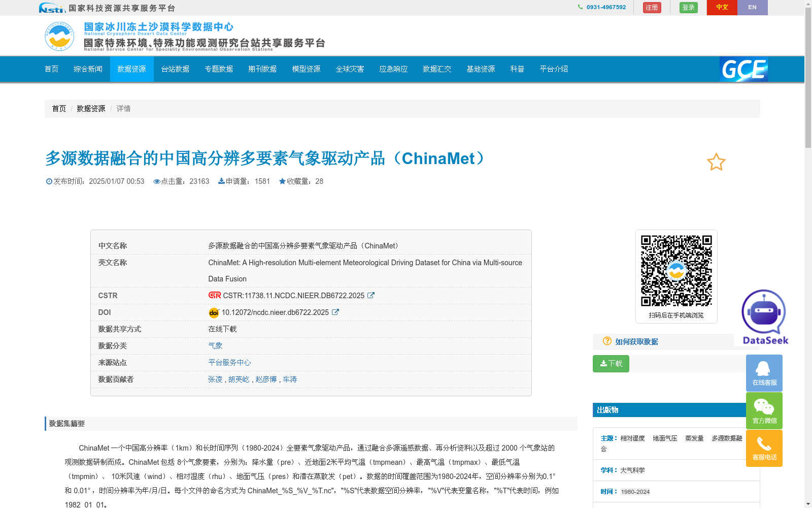The image size is (812, 508).
Task: Open the 基地资源 menu item
Action: [x=481, y=69]
